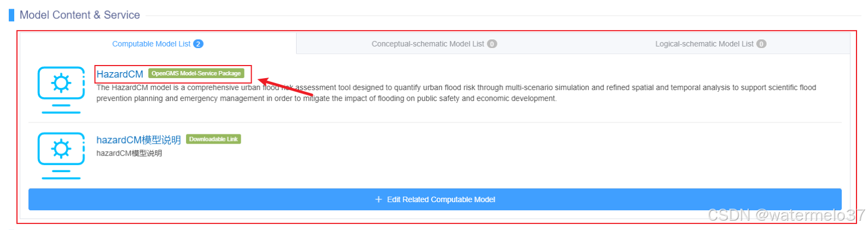868x230 pixels.
Task: Click the Model Content & Service heading
Action: click(80, 15)
